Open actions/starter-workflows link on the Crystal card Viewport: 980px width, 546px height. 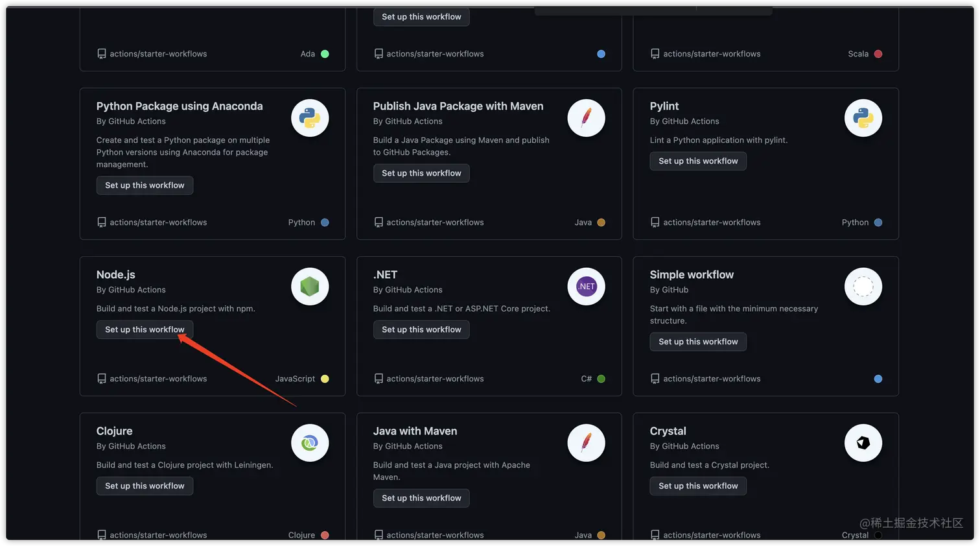point(712,534)
